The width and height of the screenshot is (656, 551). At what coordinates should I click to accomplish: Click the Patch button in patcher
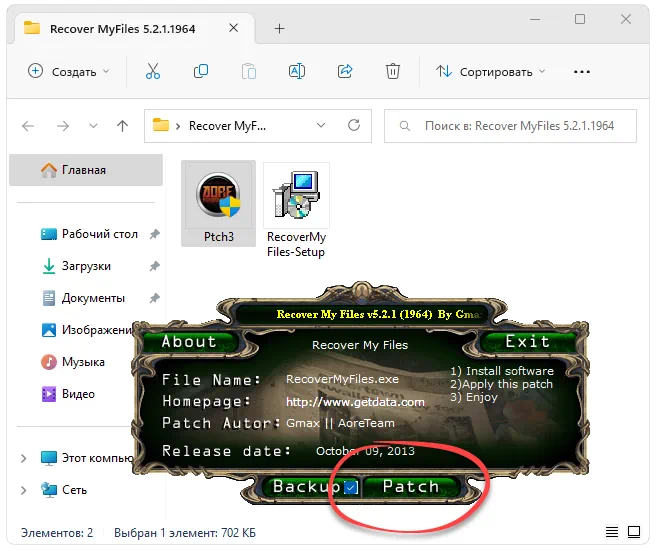coord(411,487)
